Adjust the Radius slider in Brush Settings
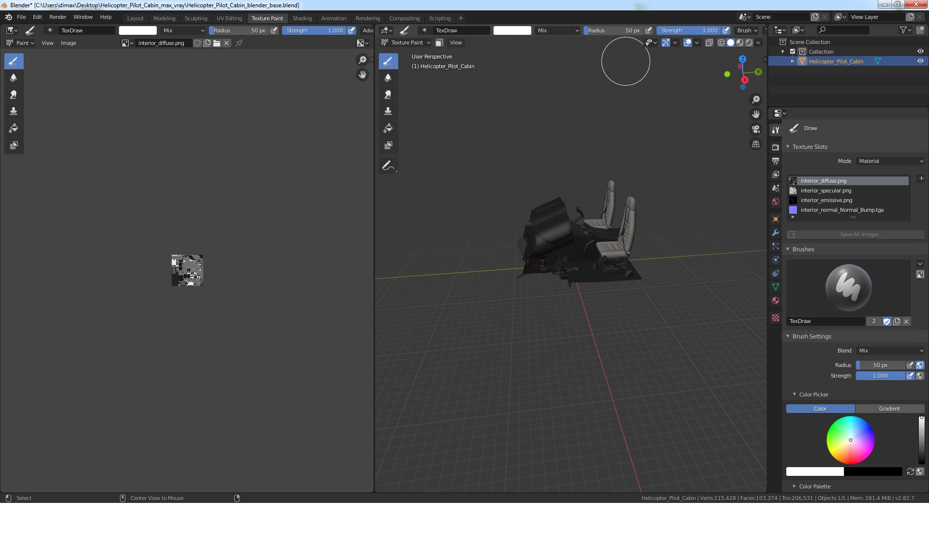This screenshot has height=560, width=929. coord(880,365)
